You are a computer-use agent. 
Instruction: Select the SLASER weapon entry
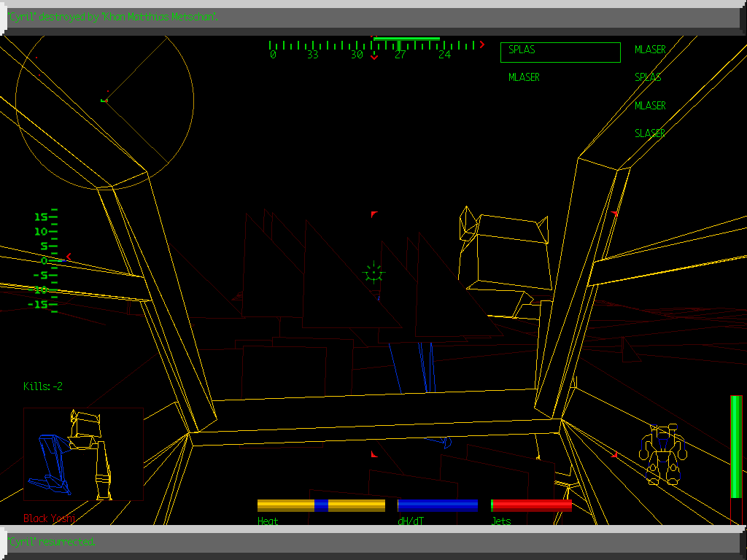649,133
